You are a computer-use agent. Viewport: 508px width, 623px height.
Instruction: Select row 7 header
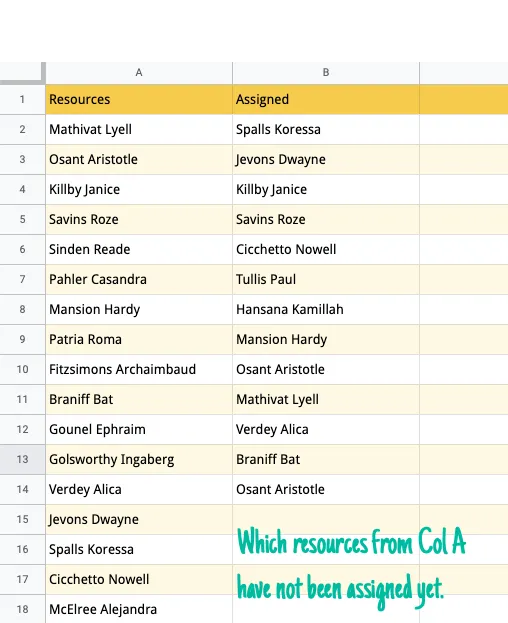[x=23, y=279]
